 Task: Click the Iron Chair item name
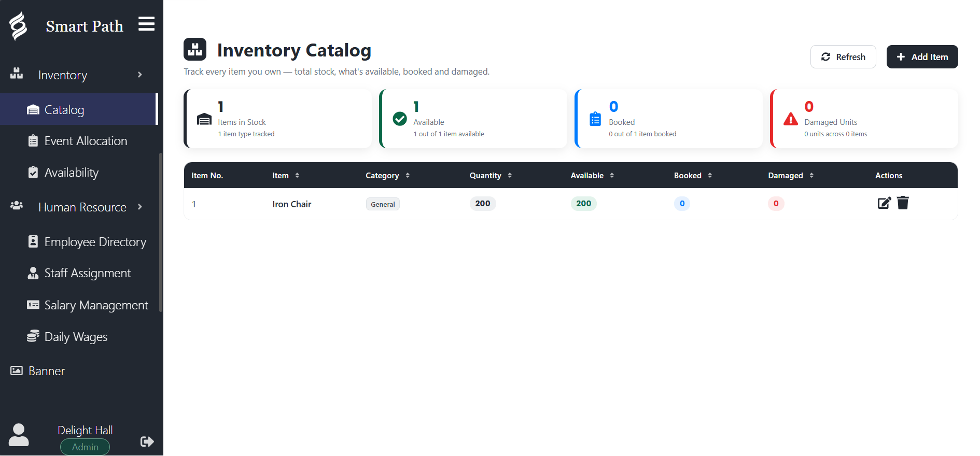tap(292, 204)
